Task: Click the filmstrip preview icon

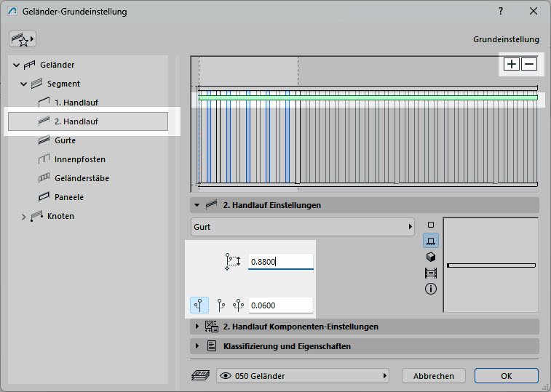Action: point(430,273)
